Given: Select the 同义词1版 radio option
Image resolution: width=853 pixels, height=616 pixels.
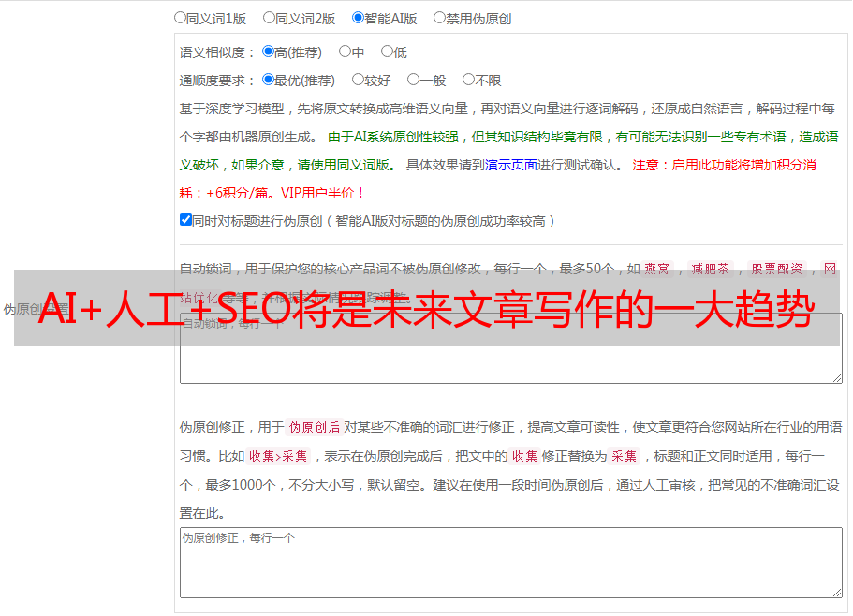Looking at the screenshot, I should (180, 18).
